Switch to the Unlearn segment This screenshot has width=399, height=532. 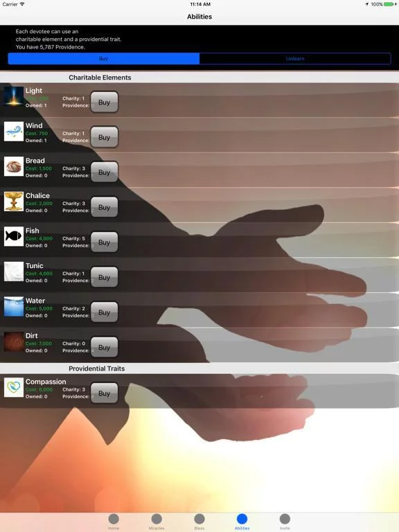pos(295,58)
